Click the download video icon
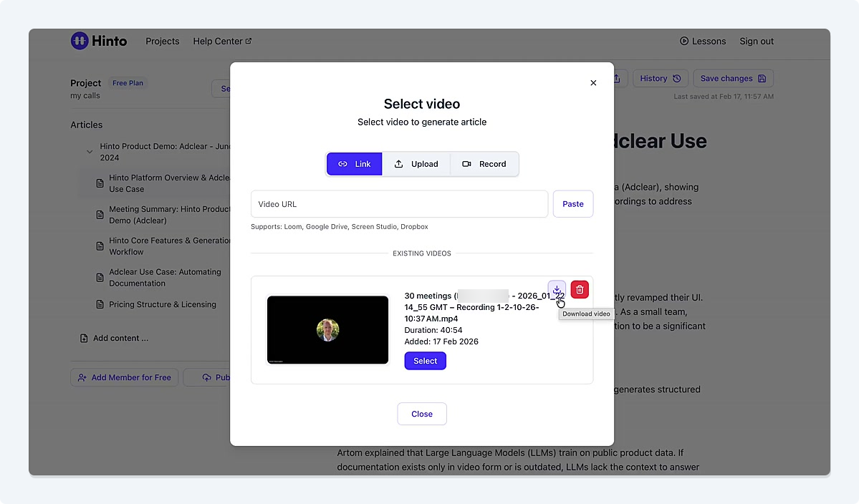Image resolution: width=859 pixels, height=504 pixels. pos(557,289)
